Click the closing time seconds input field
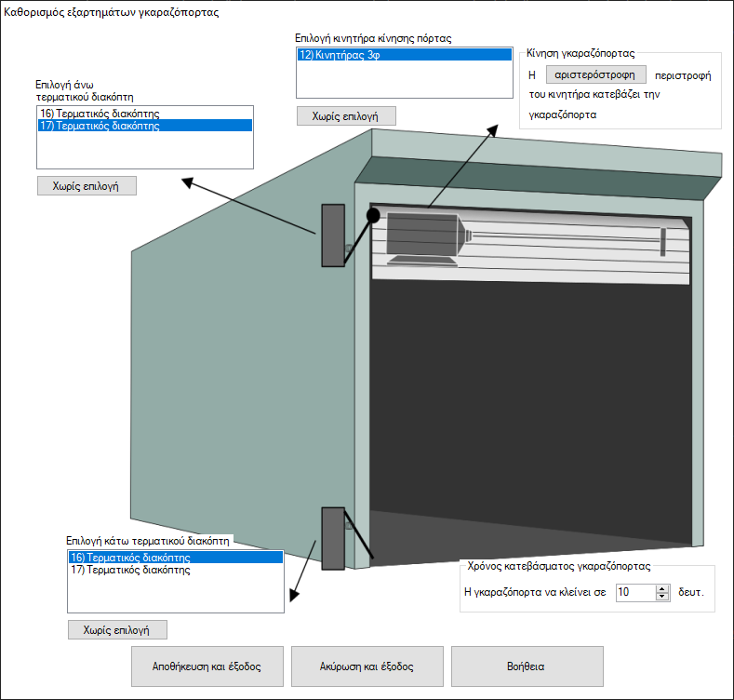The width and height of the screenshot is (734, 700). [635, 592]
